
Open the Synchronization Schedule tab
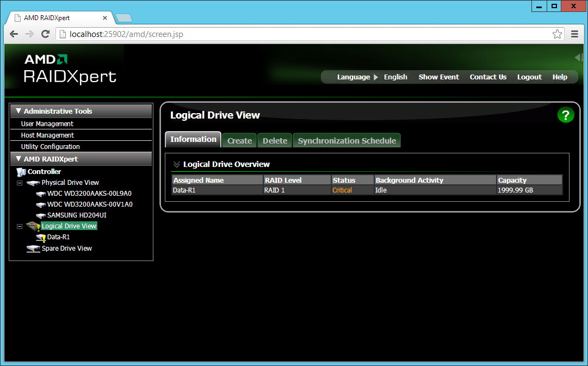[347, 141]
